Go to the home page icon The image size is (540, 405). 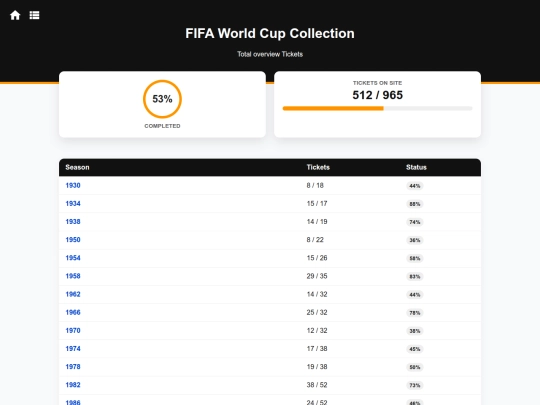(15, 15)
